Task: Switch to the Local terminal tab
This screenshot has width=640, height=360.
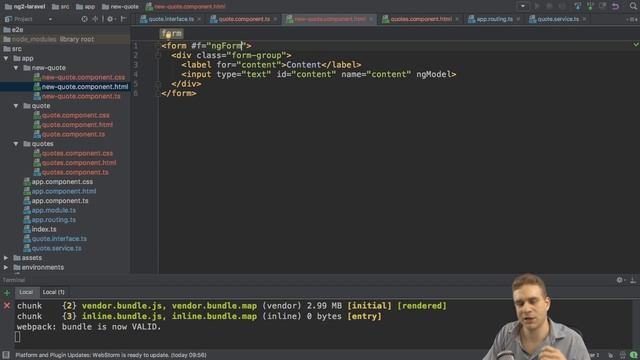Action: [26, 292]
